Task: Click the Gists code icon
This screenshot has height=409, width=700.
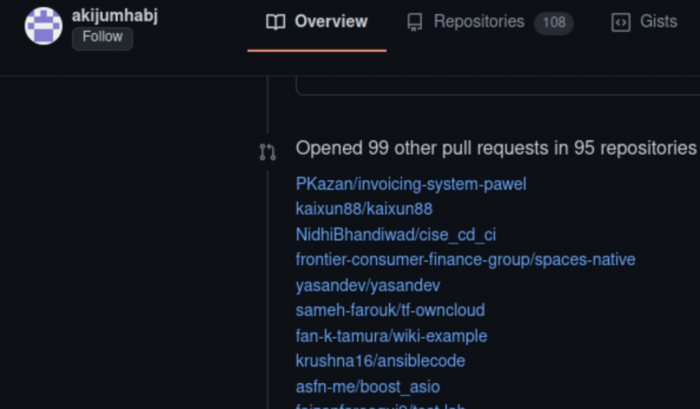Action: point(621,22)
